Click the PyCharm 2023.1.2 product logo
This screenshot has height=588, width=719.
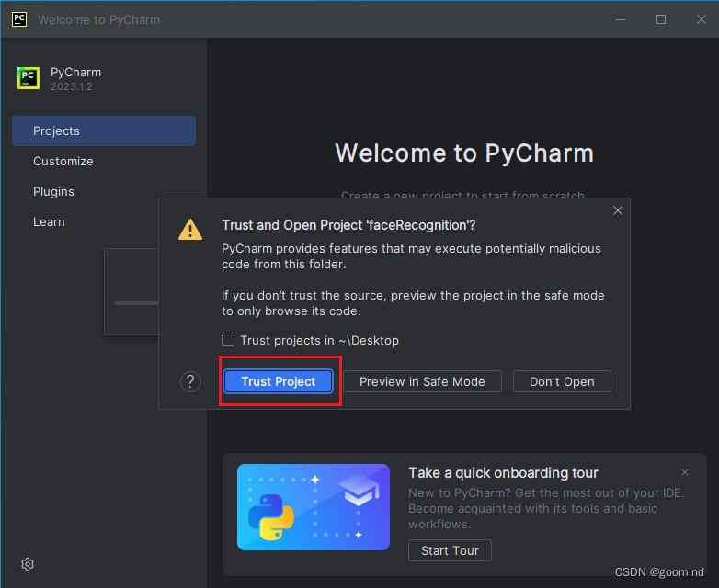29,78
